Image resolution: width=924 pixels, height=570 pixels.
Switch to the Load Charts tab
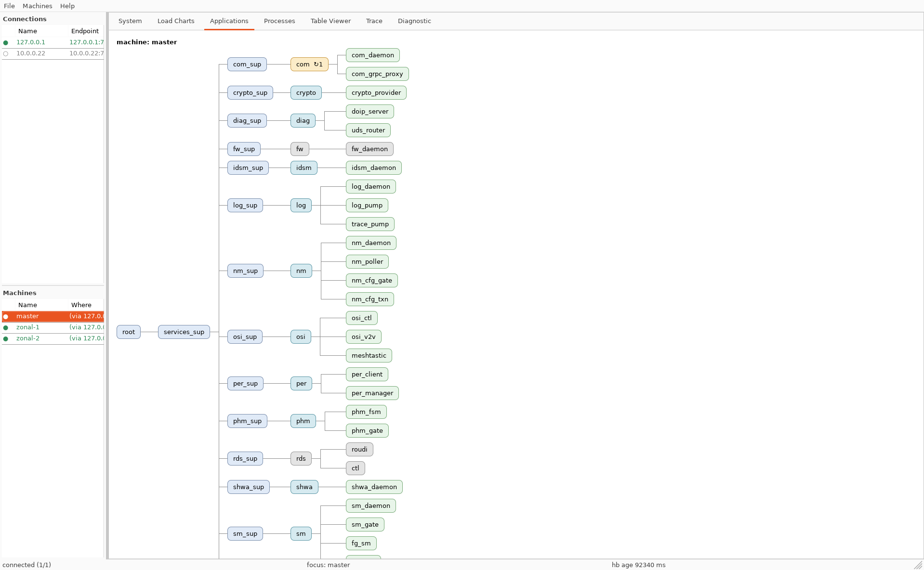[x=176, y=21]
